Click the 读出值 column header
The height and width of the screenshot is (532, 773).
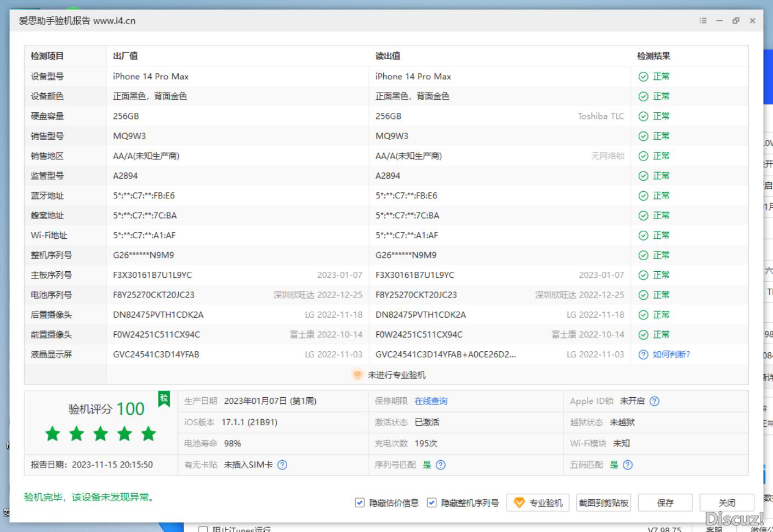(388, 56)
